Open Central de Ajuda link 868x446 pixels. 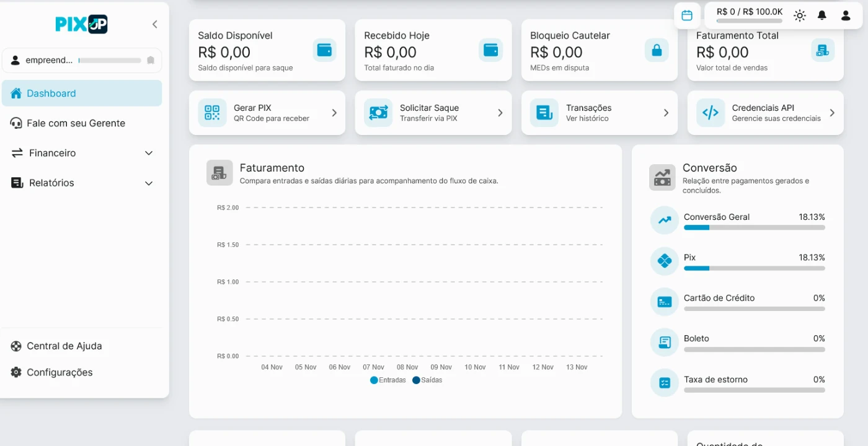[64, 346]
